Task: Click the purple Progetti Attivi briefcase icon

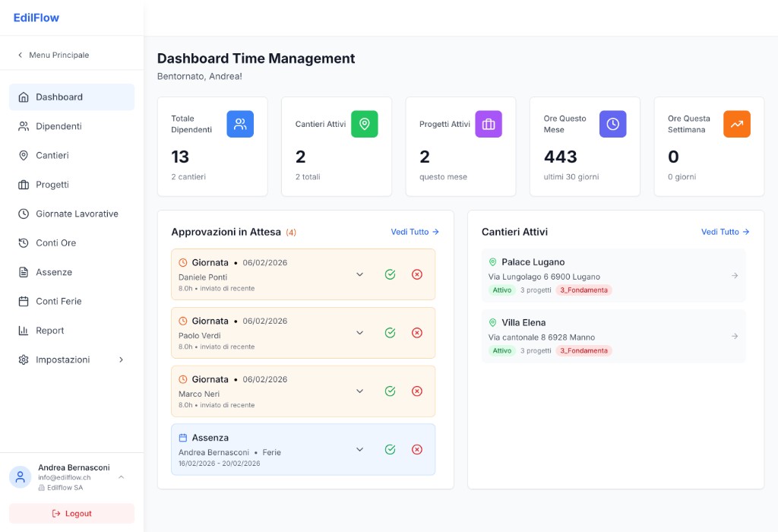Action: click(489, 124)
